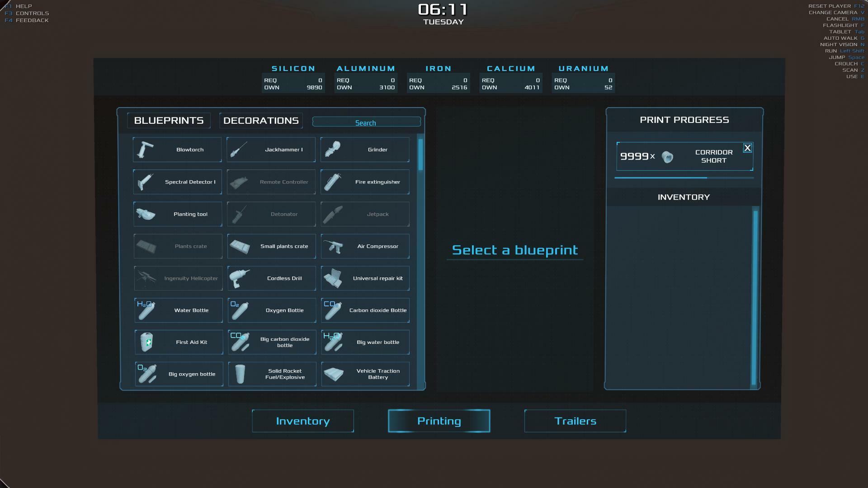Click the Water Bottle label
The image size is (868, 488).
[x=191, y=310]
